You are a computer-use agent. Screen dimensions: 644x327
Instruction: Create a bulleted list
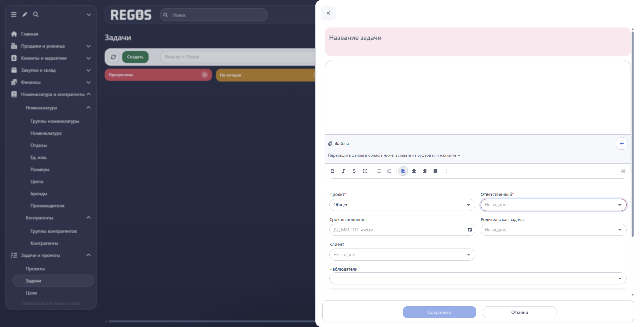379,171
